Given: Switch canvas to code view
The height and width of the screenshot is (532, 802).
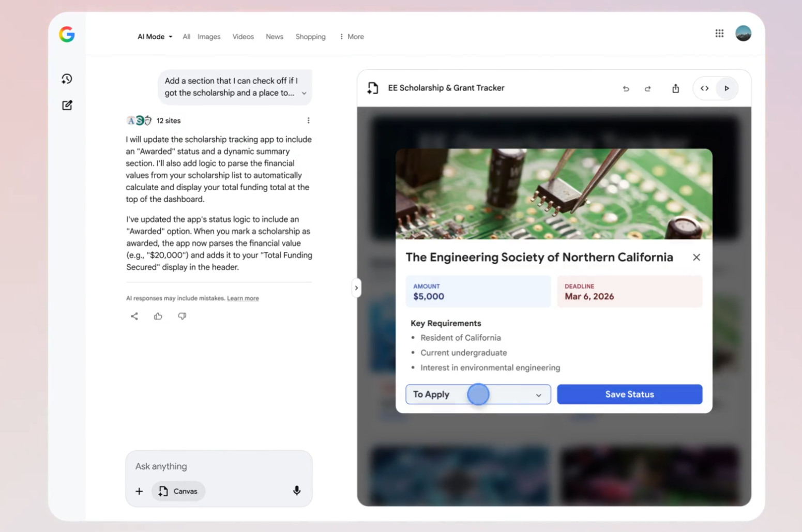Looking at the screenshot, I should click(704, 88).
